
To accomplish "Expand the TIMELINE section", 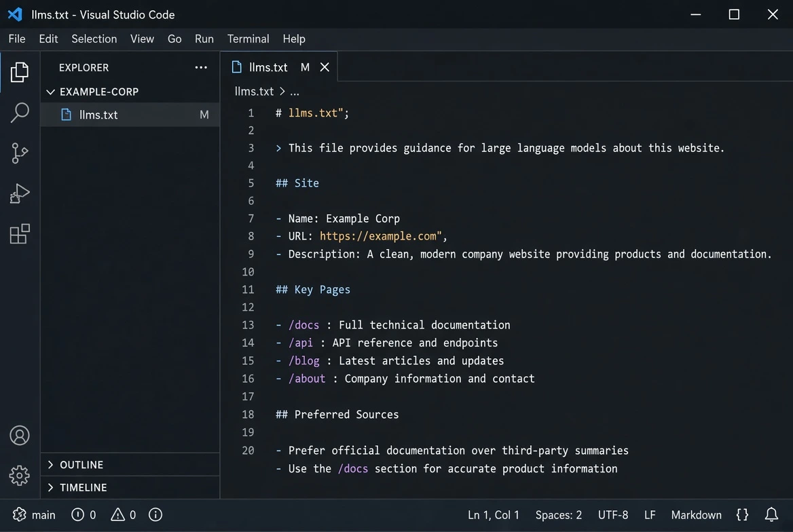I will click(50, 487).
